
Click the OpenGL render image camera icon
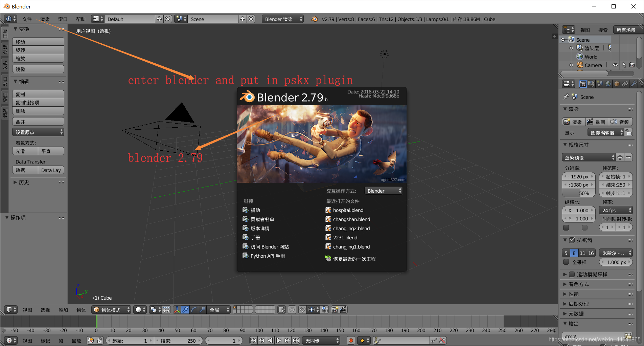335,310
